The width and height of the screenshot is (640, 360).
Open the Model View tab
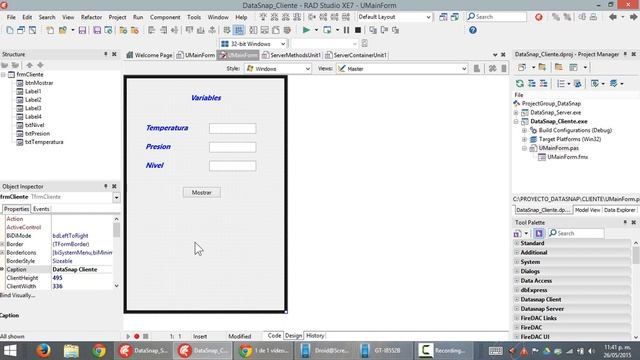tap(587, 210)
